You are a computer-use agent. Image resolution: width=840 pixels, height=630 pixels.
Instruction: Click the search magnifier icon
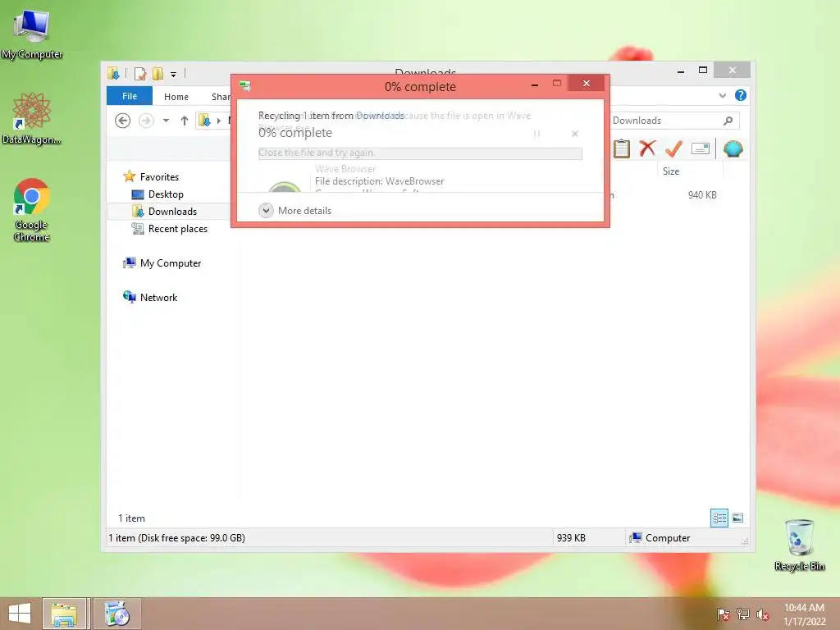coord(728,121)
